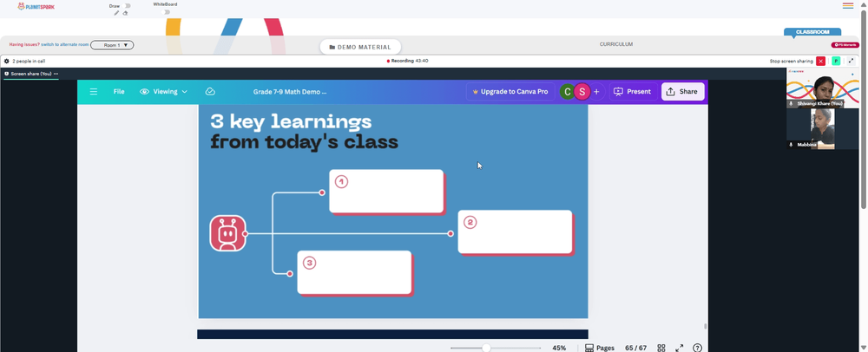Click the Canva canvas scrollbar handle
This screenshot has width=868, height=352.
pyautogui.click(x=705, y=326)
